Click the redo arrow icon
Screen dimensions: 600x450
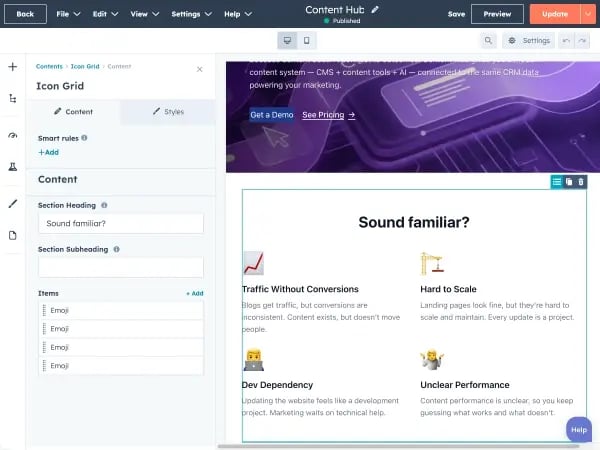pos(582,41)
